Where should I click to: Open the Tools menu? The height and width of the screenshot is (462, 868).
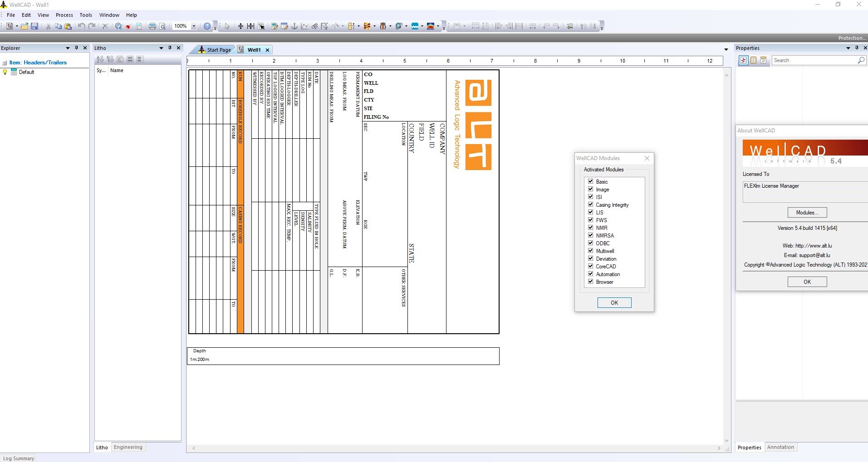(x=86, y=15)
